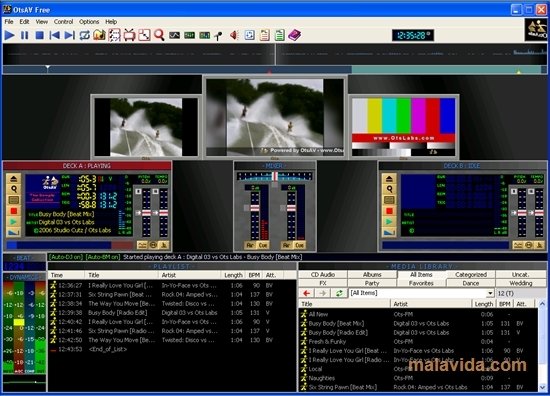
Task: Click Media Library scrollbar down arrow
Action: point(542,387)
